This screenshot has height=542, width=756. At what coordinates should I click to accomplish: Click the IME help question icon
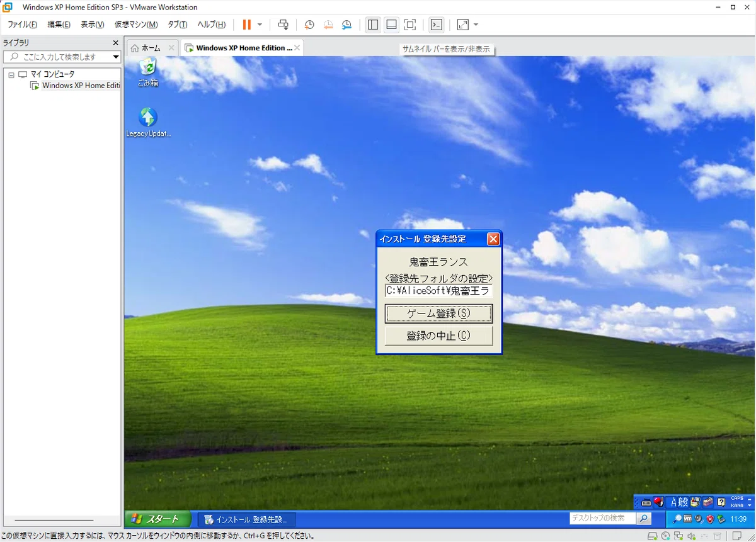click(x=721, y=502)
